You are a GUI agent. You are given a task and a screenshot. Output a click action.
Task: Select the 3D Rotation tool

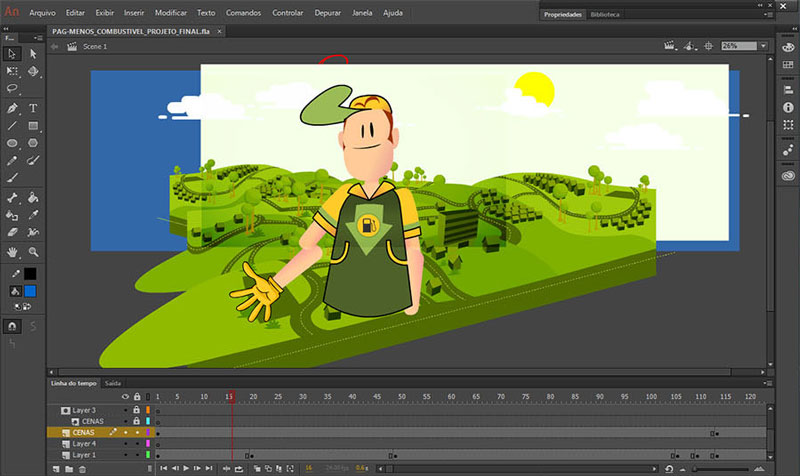pos(33,71)
